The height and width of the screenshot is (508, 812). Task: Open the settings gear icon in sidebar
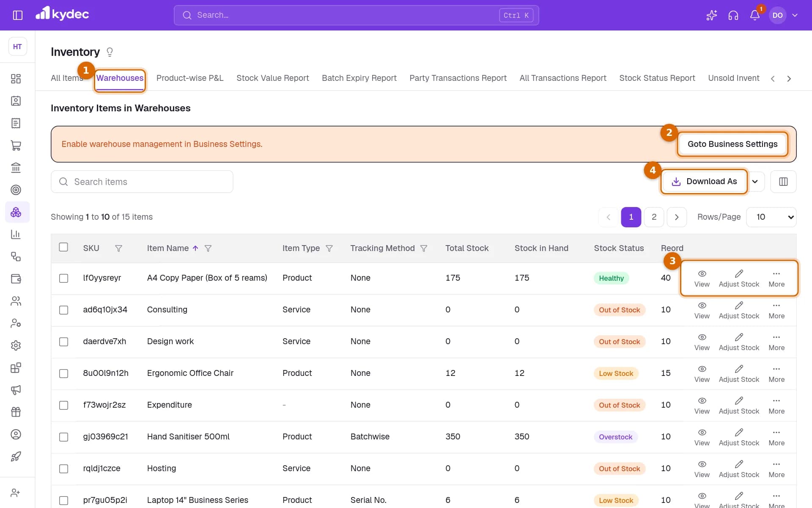click(x=16, y=345)
